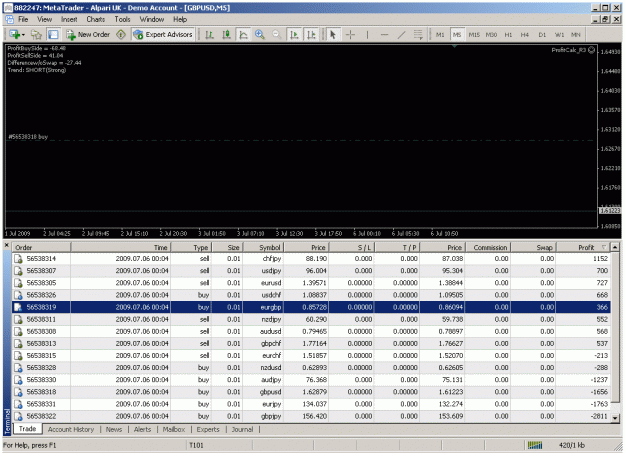Select the trendline drawing tool
The image size is (625, 453).
tap(401, 35)
